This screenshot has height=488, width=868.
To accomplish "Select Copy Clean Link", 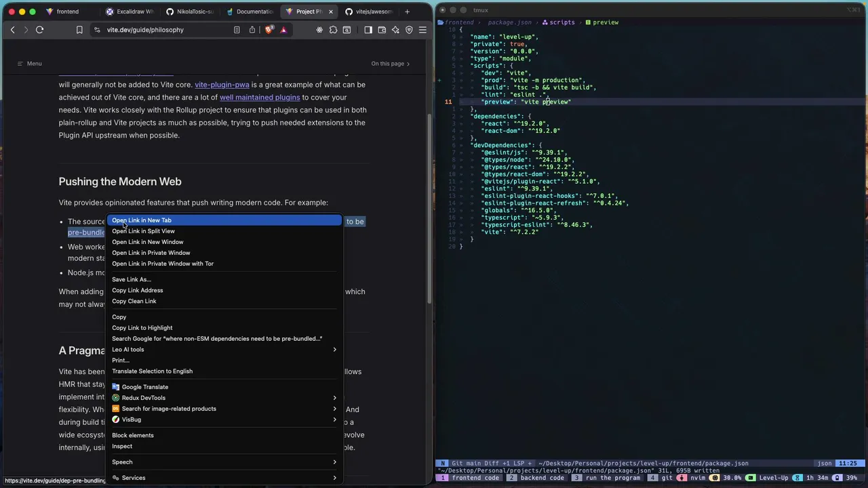I will coord(225,301).
